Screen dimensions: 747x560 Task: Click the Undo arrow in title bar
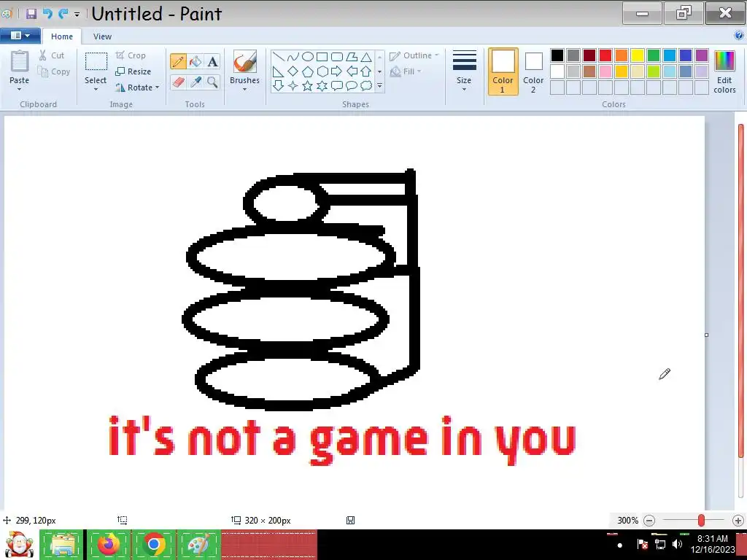tap(47, 13)
